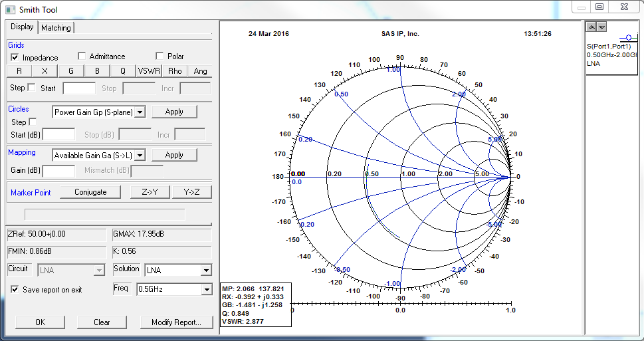
Task: Click the Smith Tool title bar icon
Action: [10, 10]
